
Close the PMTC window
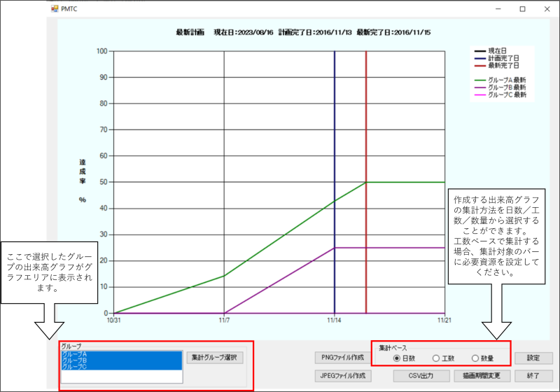click(547, 9)
